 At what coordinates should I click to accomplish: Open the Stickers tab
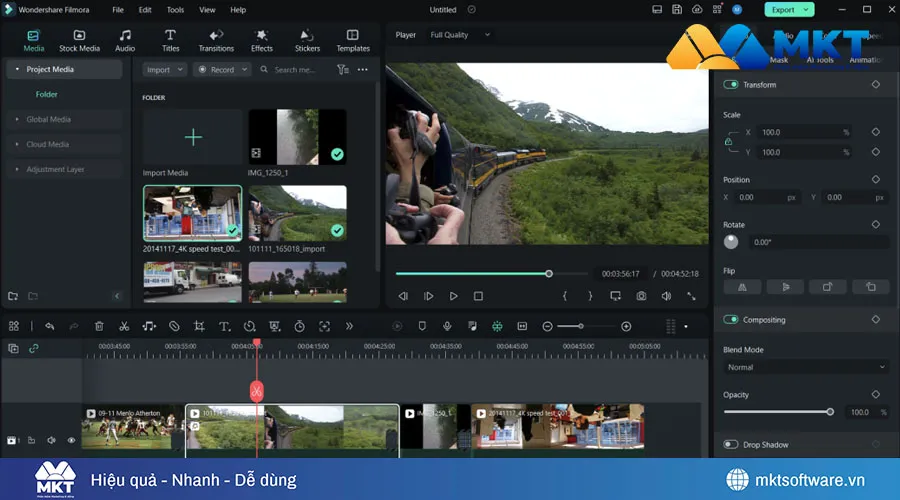point(307,41)
